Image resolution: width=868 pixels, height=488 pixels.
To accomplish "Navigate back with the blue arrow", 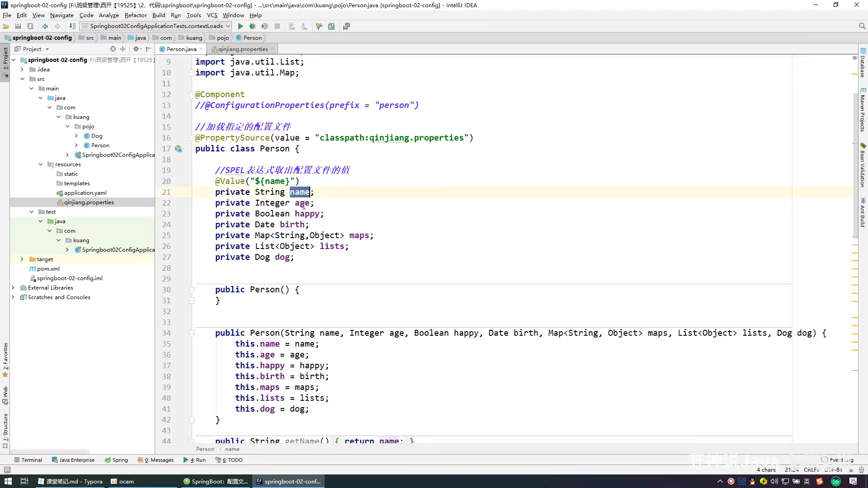I will 45,26.
